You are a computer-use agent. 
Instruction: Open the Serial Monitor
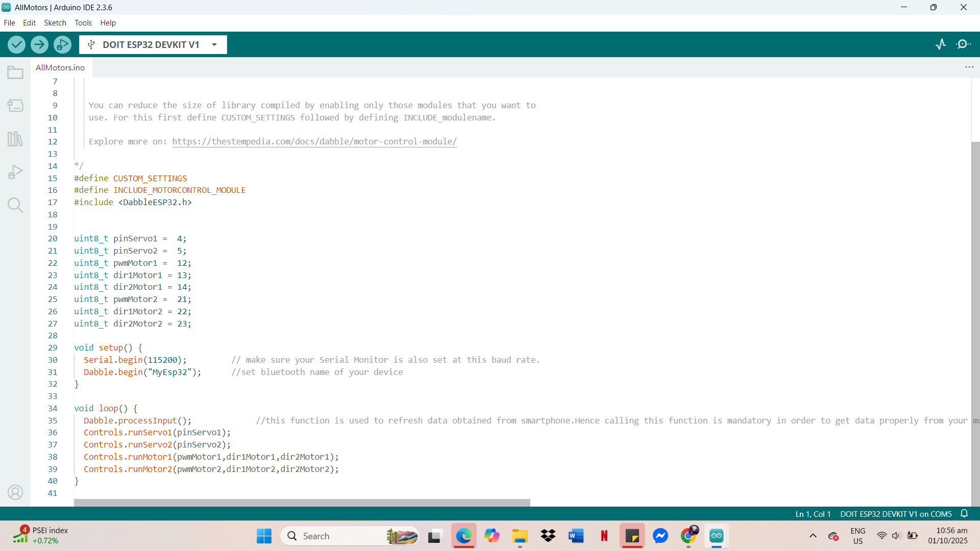[x=964, y=44]
